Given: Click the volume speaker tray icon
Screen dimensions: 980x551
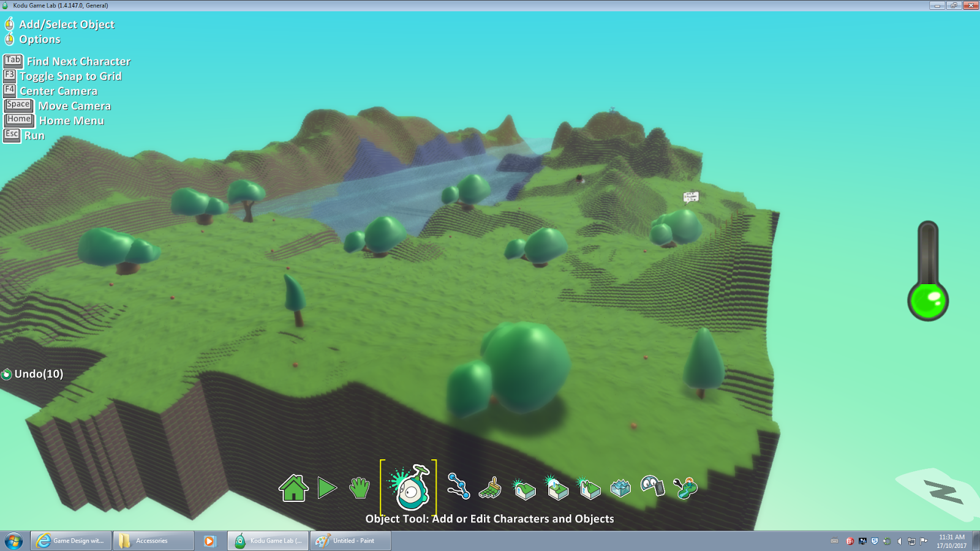Looking at the screenshot, I should coord(899,541).
